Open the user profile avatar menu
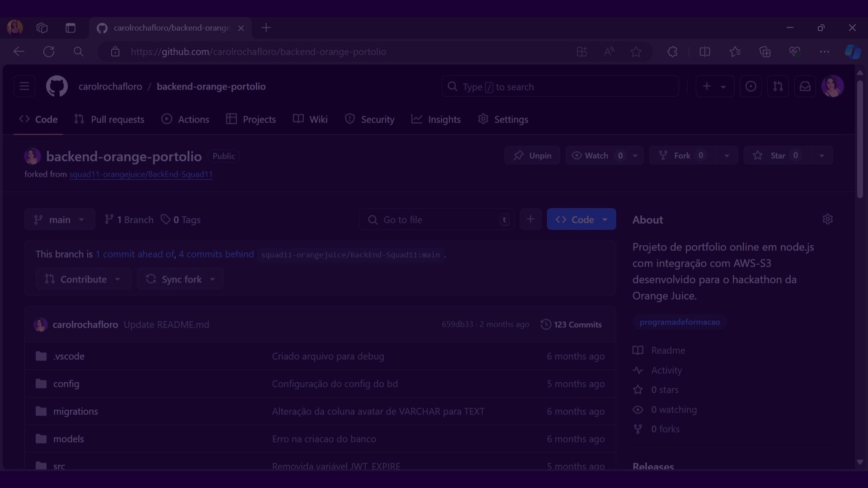The image size is (868, 488). coord(832,86)
